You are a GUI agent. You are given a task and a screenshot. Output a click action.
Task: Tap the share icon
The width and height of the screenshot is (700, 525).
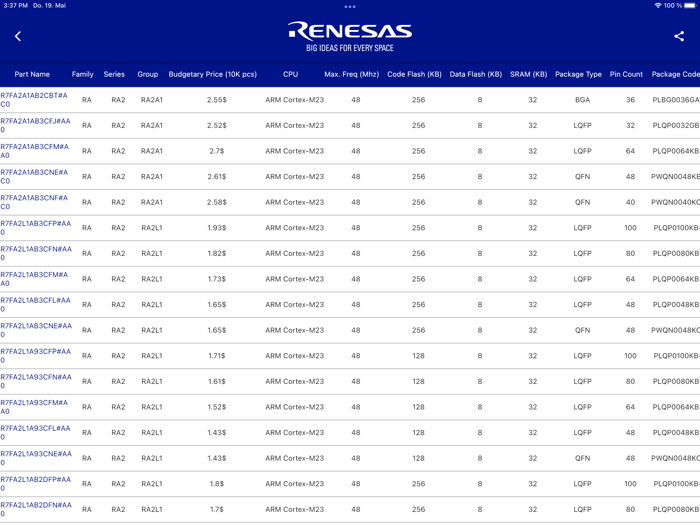tap(679, 36)
